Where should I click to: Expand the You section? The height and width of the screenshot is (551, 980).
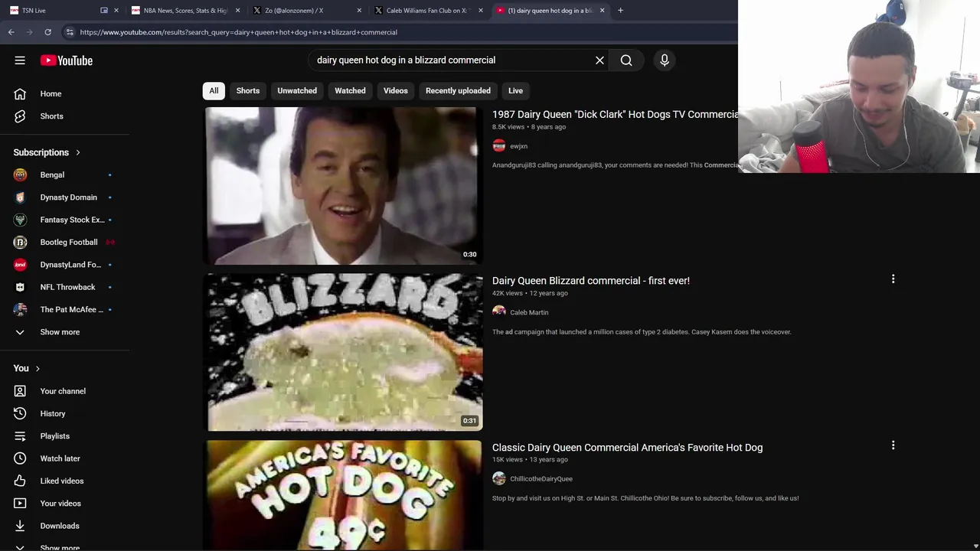27,368
